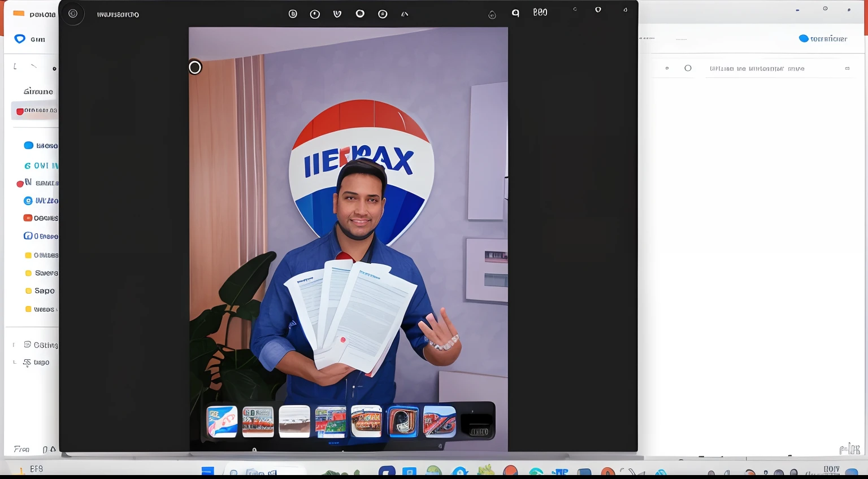The image size is (868, 479).
Task: Select the blue-bordered highlighted thumbnail in the filmstrip
Action: pos(403,421)
